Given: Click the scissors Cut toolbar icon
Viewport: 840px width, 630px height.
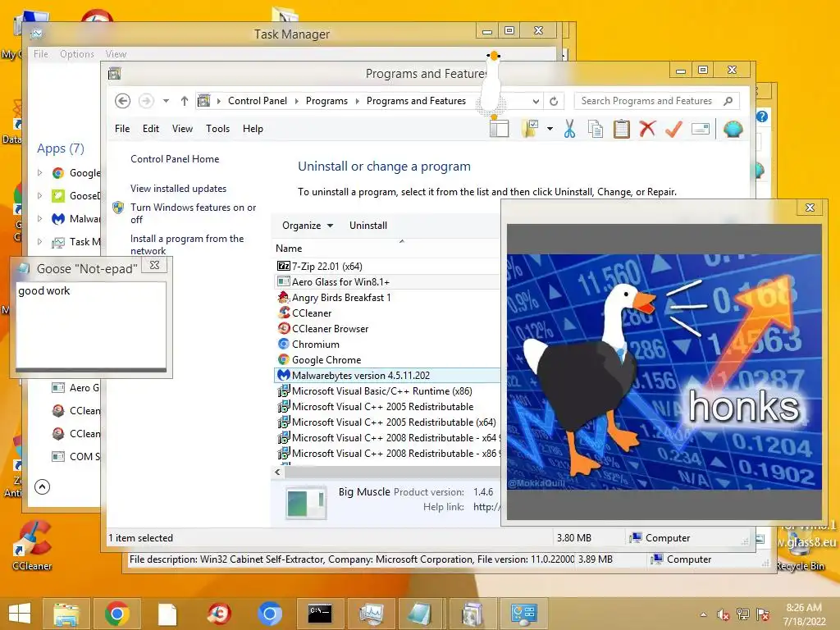Looking at the screenshot, I should click(569, 129).
